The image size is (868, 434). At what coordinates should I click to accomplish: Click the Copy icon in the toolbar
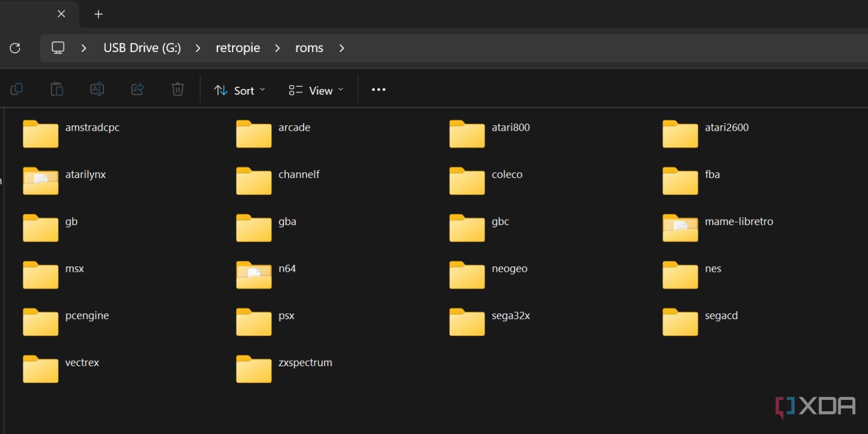pyautogui.click(x=16, y=89)
